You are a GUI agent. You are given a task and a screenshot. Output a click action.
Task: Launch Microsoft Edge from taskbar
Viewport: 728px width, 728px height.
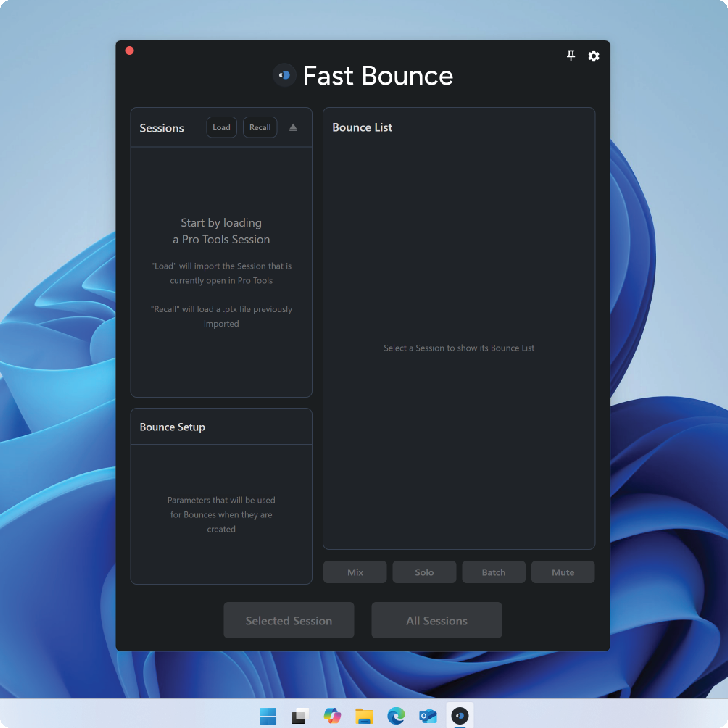(396, 716)
